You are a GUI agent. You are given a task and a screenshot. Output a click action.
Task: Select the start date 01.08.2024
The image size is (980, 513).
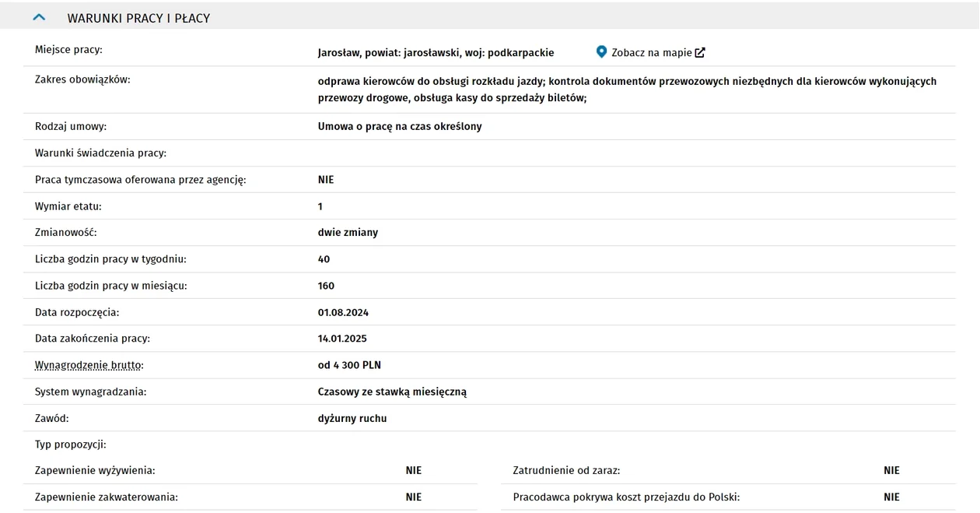point(343,312)
